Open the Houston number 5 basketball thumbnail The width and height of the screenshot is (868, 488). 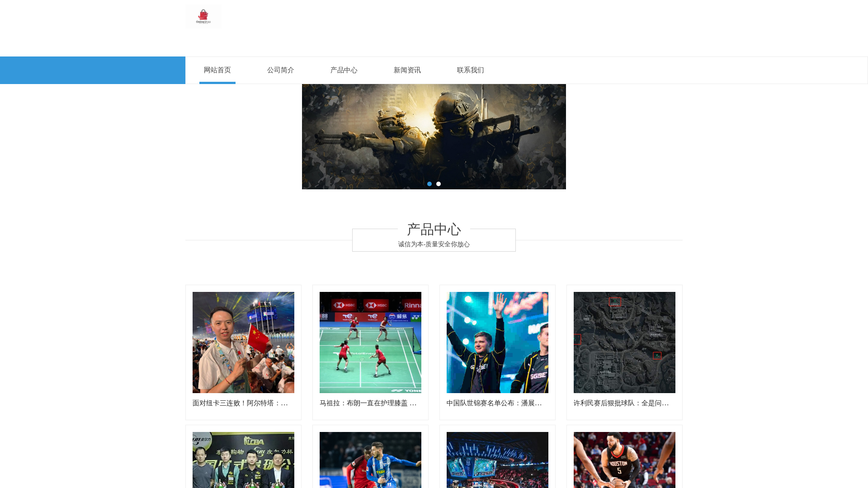pos(624,460)
